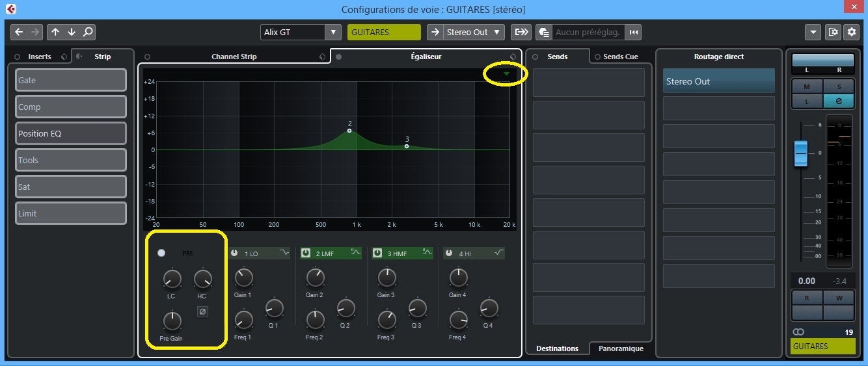868x366 pixels.
Task: Select the Position EQ strip module
Action: 71,133
